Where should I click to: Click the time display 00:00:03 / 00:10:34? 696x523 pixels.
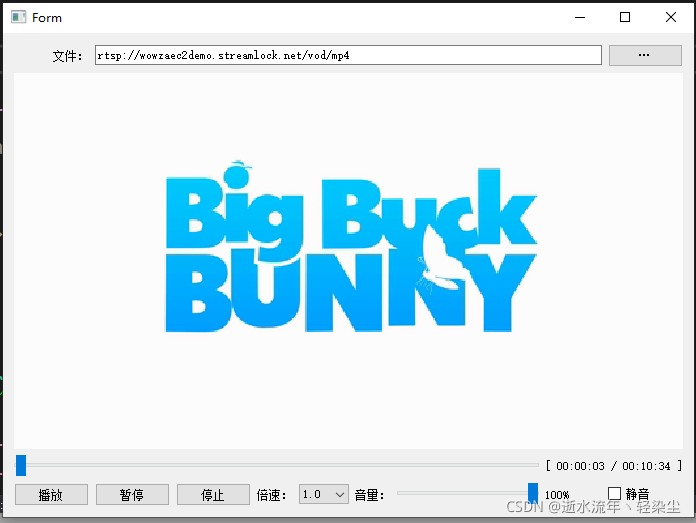pos(613,466)
